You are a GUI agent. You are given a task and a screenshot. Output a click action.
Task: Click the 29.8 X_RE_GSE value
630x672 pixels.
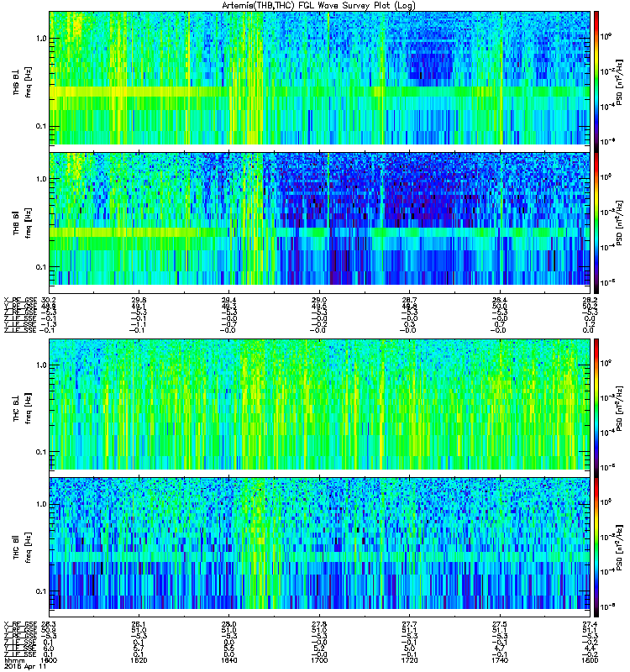pyautogui.click(x=139, y=300)
